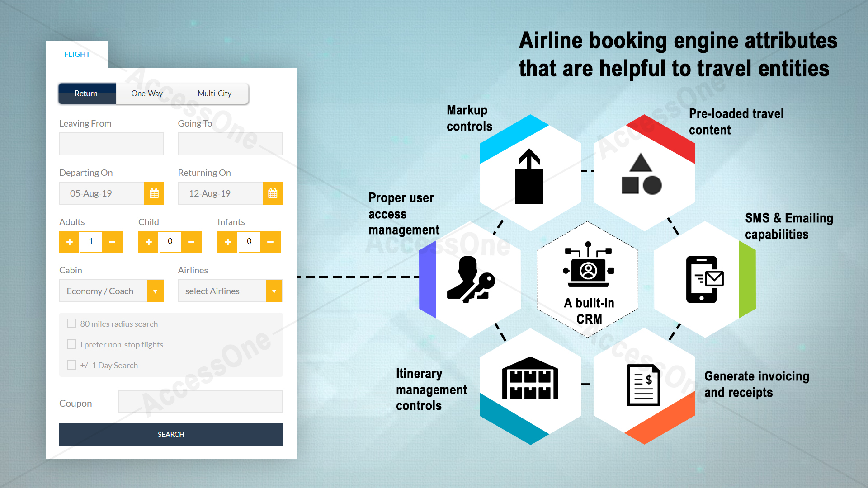
Task: Select the Multi-City flight option
Action: 213,92
